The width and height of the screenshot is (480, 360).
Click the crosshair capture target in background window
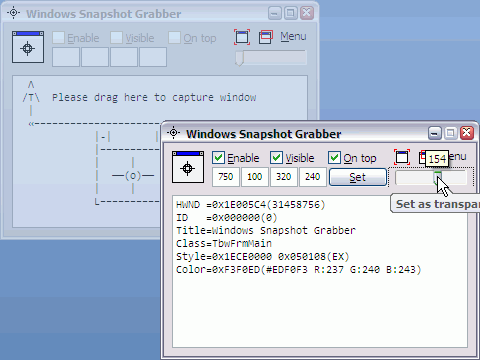(x=28, y=47)
